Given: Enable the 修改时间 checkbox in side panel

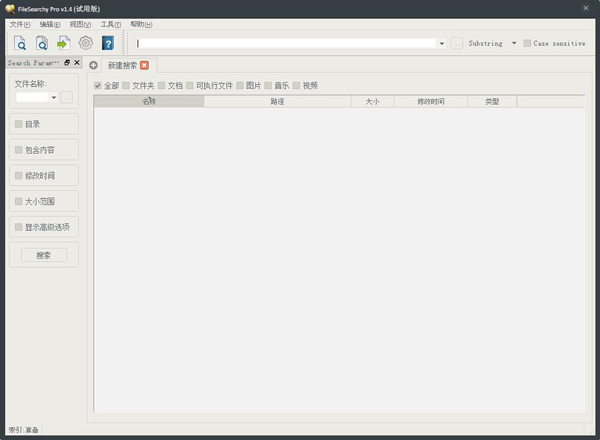Looking at the screenshot, I should coord(18,176).
